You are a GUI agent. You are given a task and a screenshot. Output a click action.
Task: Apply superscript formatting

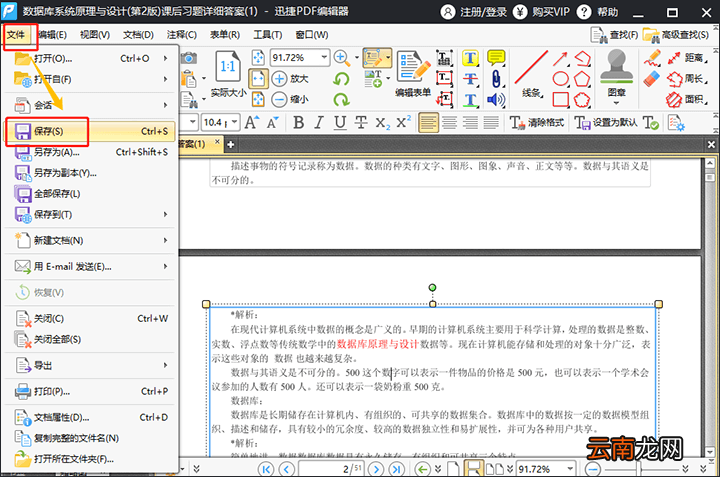(404, 122)
